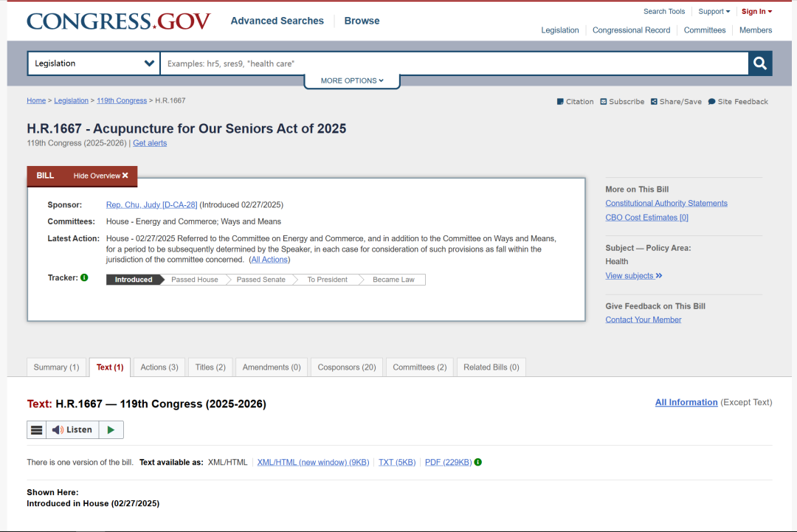
Task: Open the listen options menu icon
Action: 37,430
